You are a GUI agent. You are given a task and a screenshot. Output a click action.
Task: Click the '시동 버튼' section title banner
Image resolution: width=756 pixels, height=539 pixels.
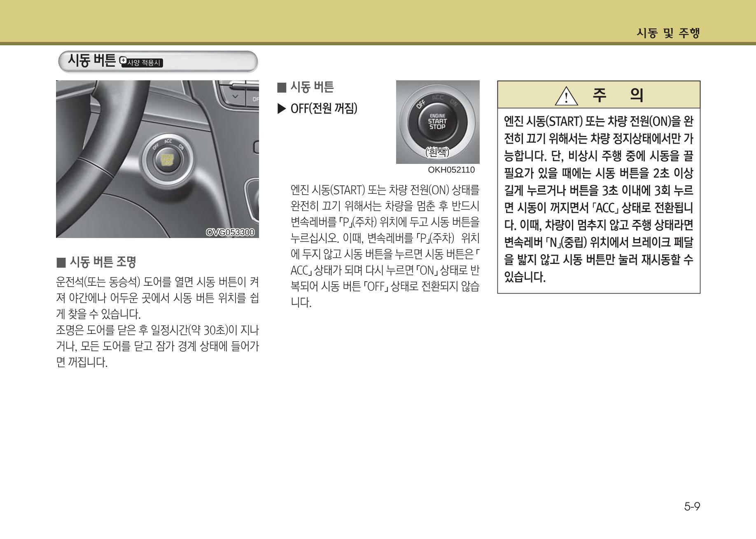tap(158, 62)
